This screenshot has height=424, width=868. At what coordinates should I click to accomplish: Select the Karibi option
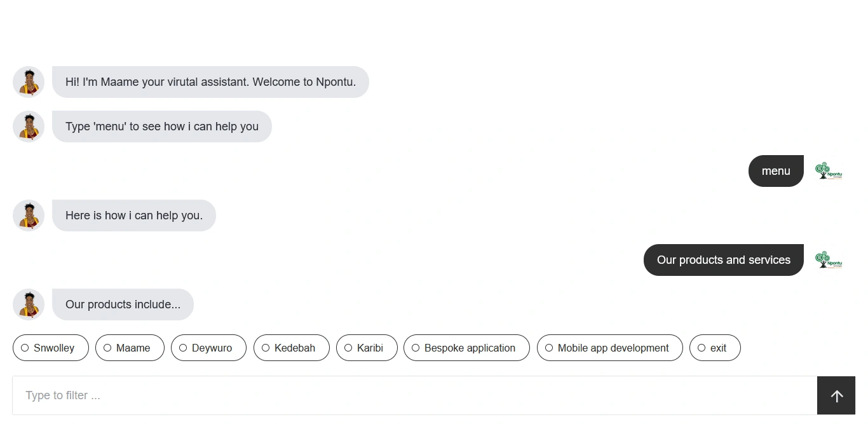[x=367, y=348]
